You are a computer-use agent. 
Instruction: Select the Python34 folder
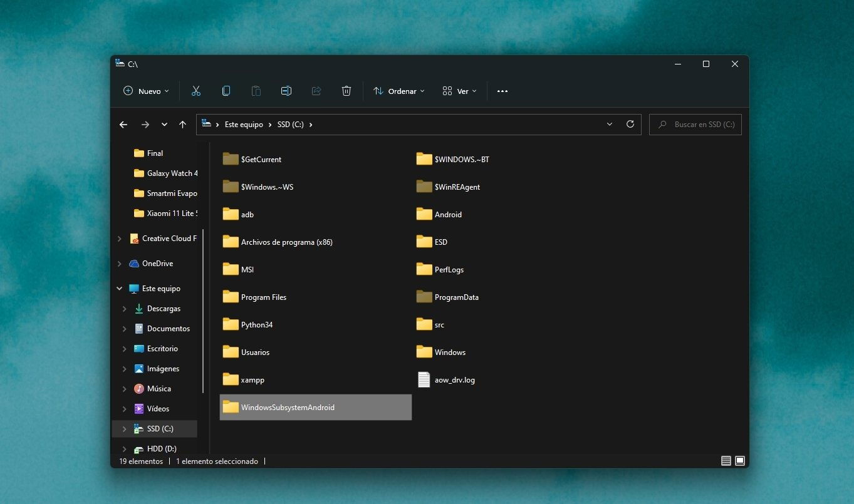click(248, 325)
